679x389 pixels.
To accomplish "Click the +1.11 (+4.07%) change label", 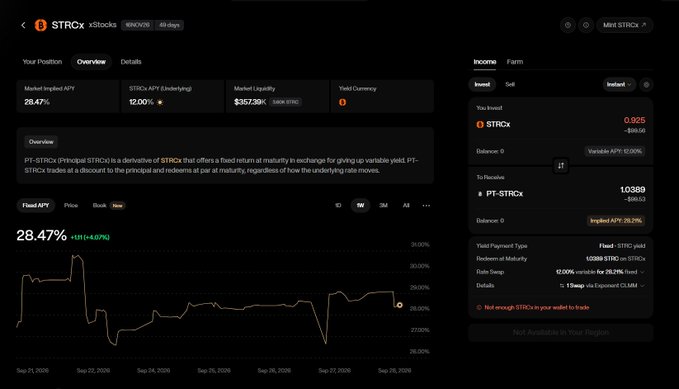I will click(90, 237).
